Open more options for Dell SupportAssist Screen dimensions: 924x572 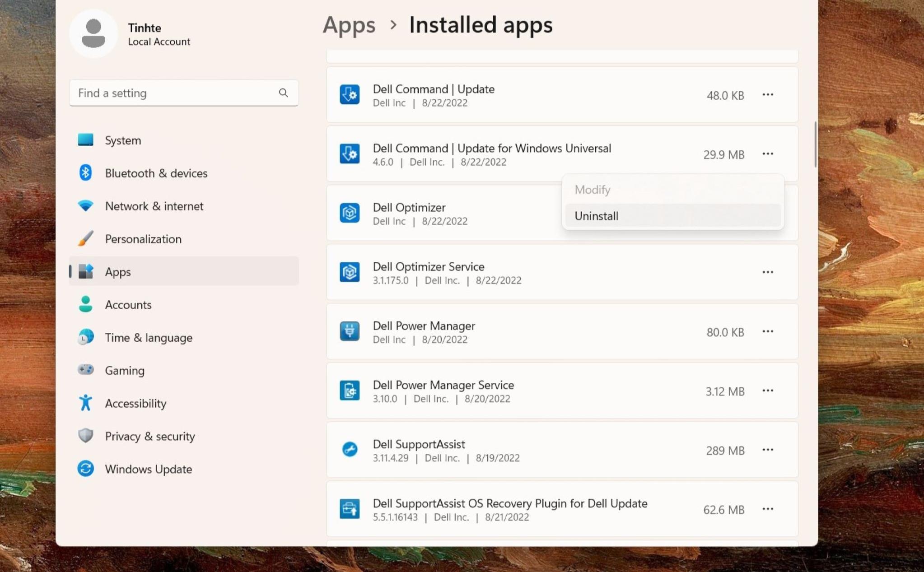[768, 450]
